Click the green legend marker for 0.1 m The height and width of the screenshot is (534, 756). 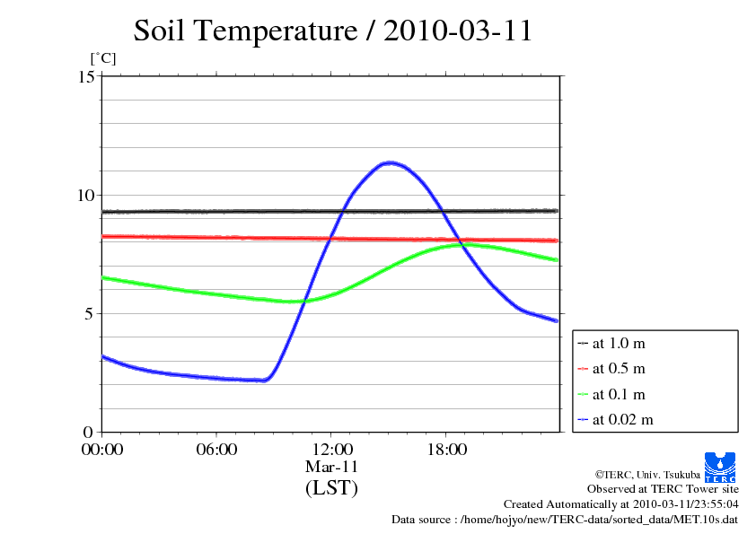(x=583, y=394)
